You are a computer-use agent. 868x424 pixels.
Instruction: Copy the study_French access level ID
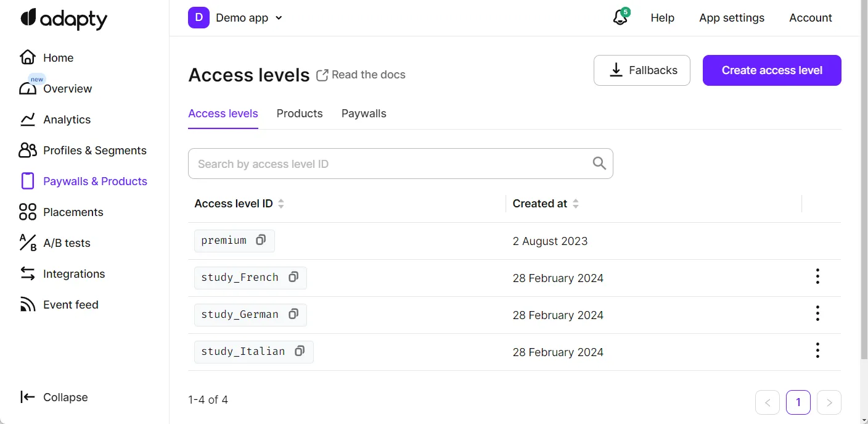293,277
